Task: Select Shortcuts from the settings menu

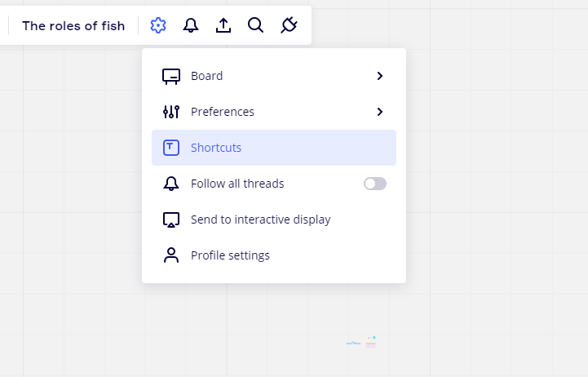Action: point(216,148)
